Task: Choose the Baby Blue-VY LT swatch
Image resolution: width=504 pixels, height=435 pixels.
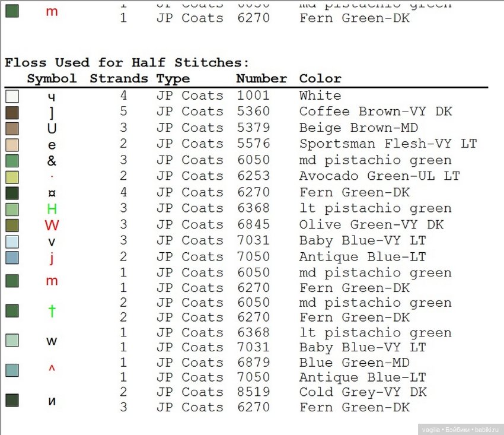Action: click(x=12, y=241)
